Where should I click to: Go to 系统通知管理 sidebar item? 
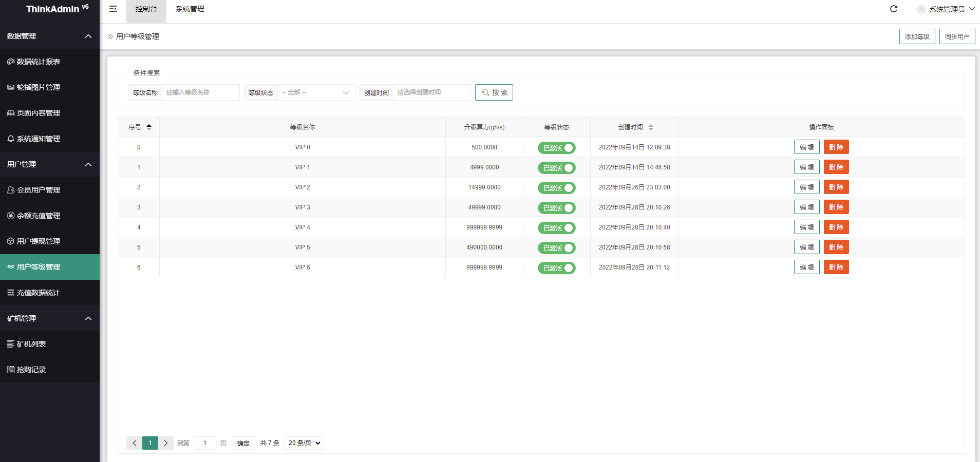click(x=39, y=139)
